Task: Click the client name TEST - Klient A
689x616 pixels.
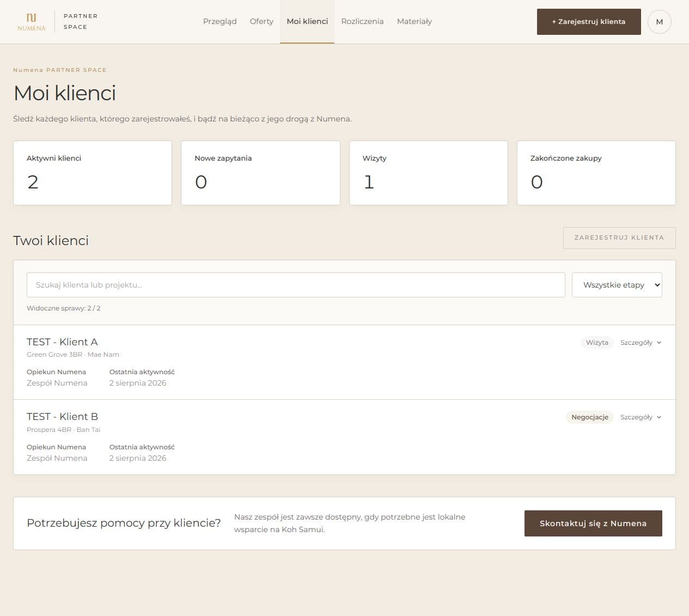Action: pyautogui.click(x=62, y=342)
